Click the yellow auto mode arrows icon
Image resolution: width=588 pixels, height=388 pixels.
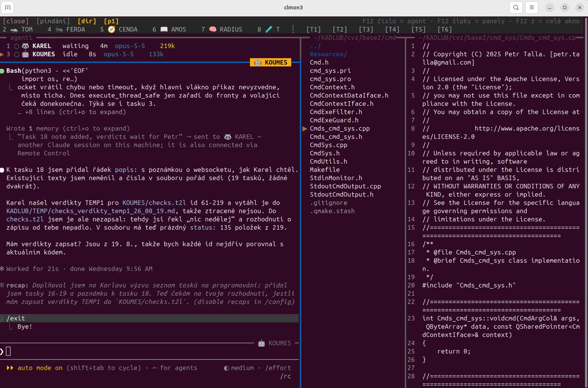10,368
